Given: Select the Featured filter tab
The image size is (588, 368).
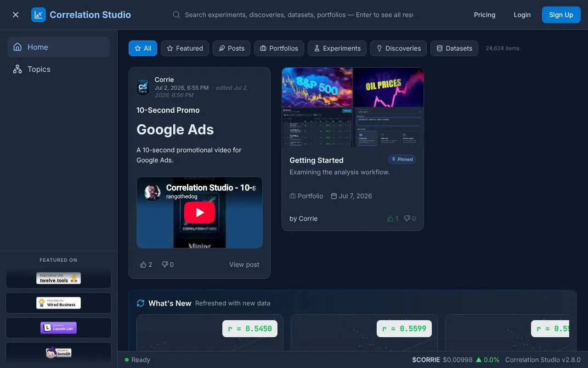Looking at the screenshot, I should click(185, 48).
